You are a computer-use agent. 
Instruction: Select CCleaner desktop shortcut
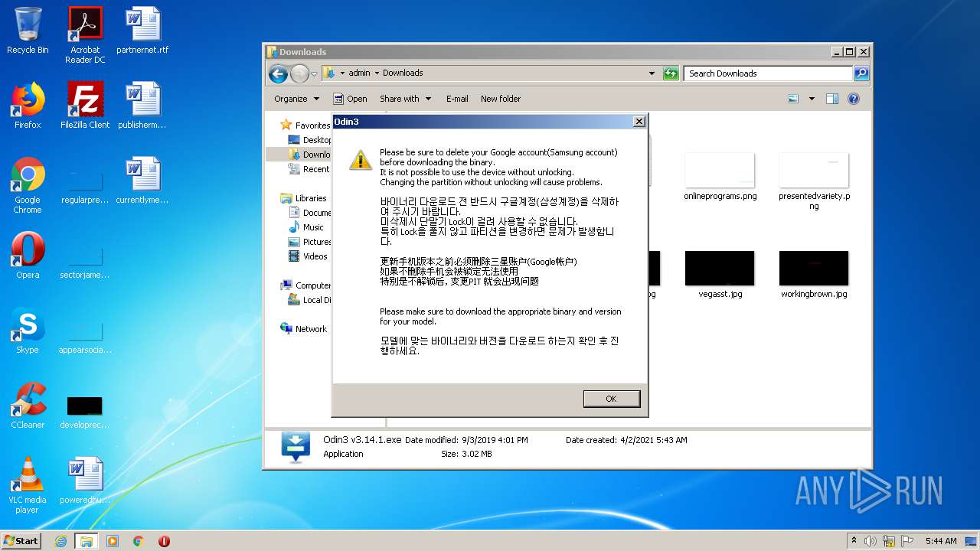(x=28, y=406)
